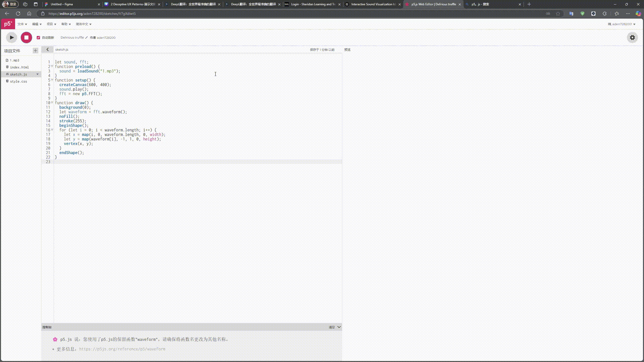Open the 帮助 menu
The height and width of the screenshot is (362, 644).
pos(66,24)
